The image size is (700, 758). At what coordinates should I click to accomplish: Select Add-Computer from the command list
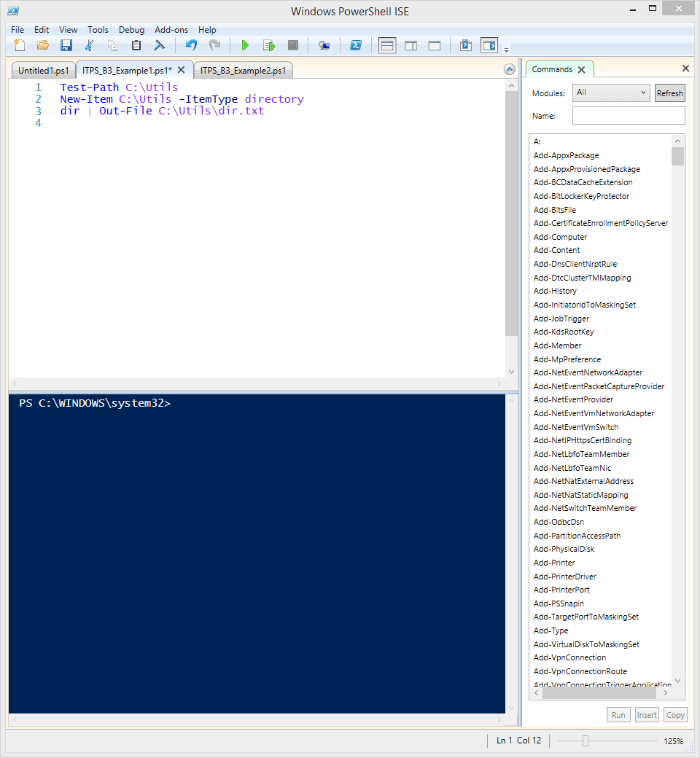pos(560,237)
